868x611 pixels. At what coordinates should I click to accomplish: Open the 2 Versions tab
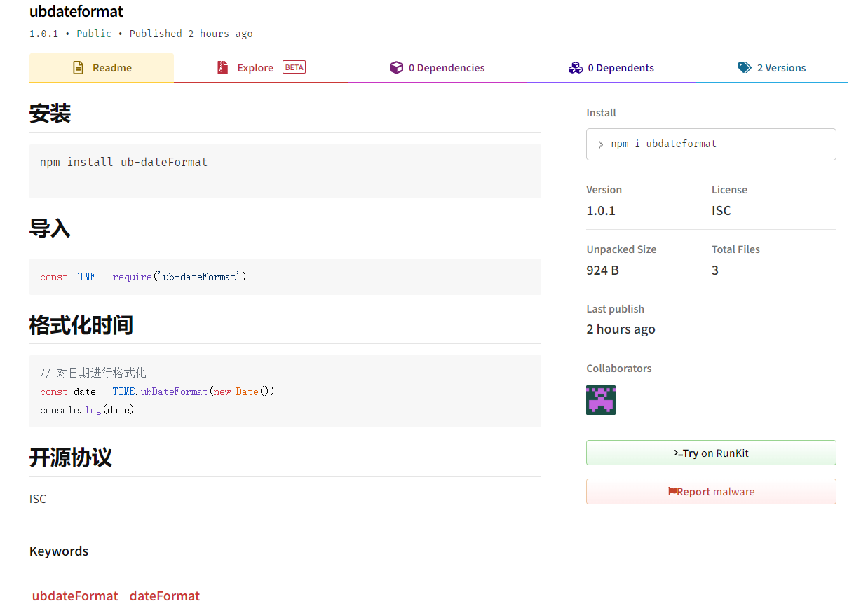[x=772, y=68]
